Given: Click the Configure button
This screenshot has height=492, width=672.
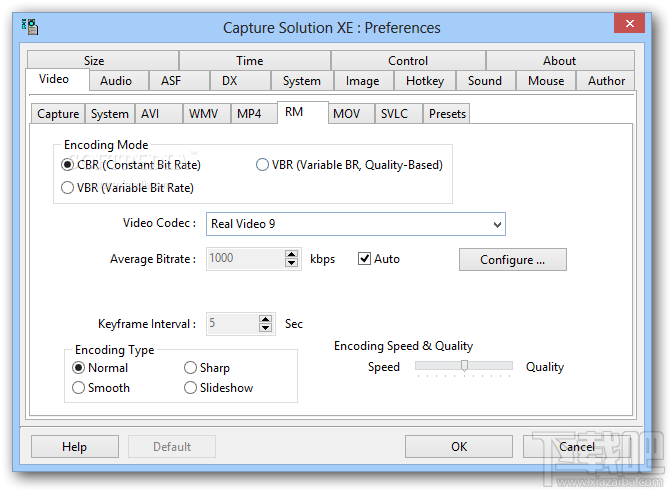Looking at the screenshot, I should pos(512,260).
